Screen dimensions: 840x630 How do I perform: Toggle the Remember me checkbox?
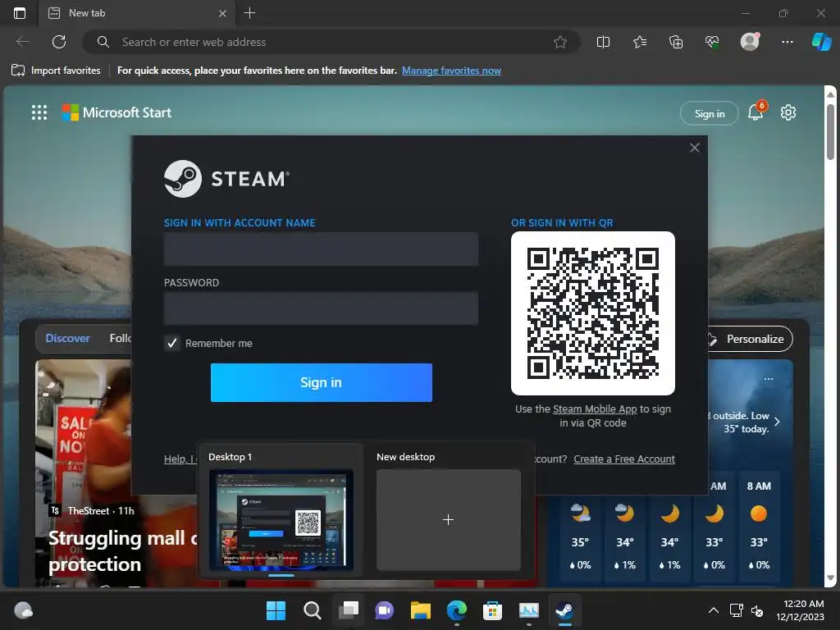coord(172,343)
